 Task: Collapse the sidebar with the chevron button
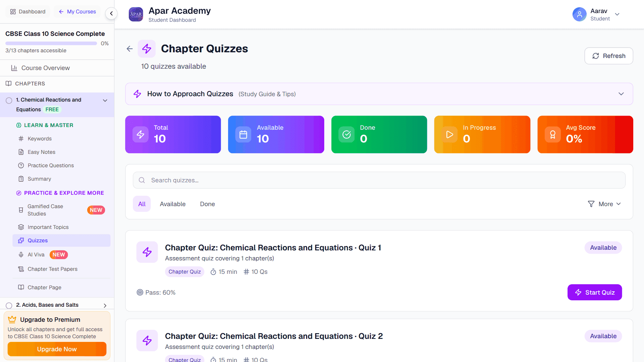(x=111, y=13)
